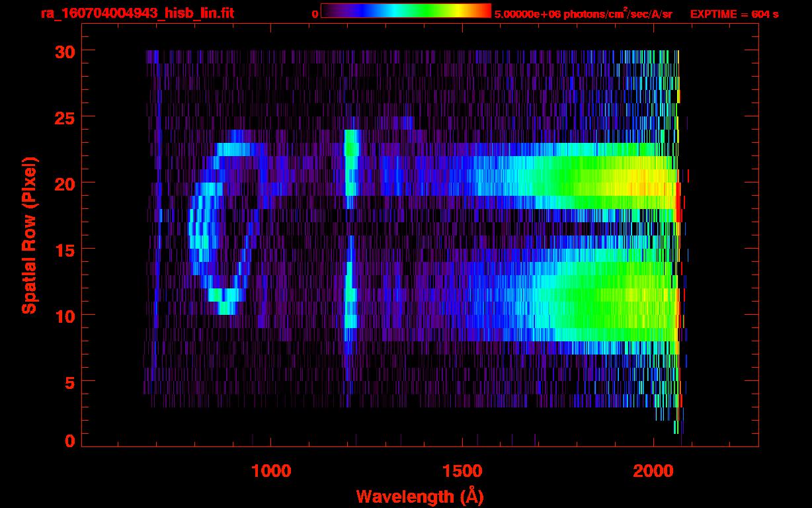Click the 5.00000e+06 photons/cm²/sec/A/sr label
The image size is (812, 508).
[583, 14]
